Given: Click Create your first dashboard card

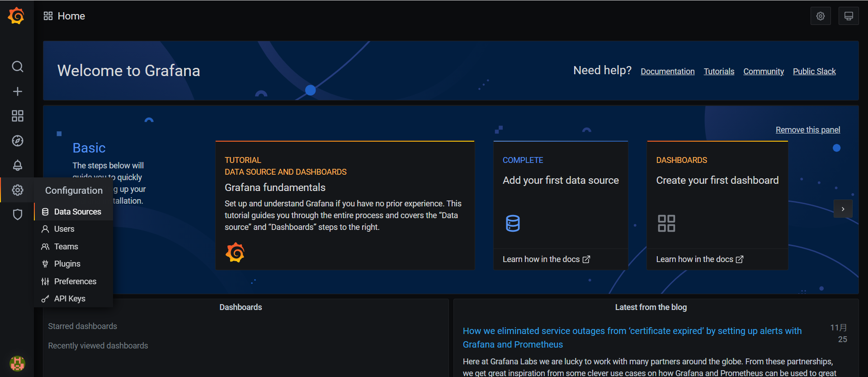Looking at the screenshot, I should 717,205.
